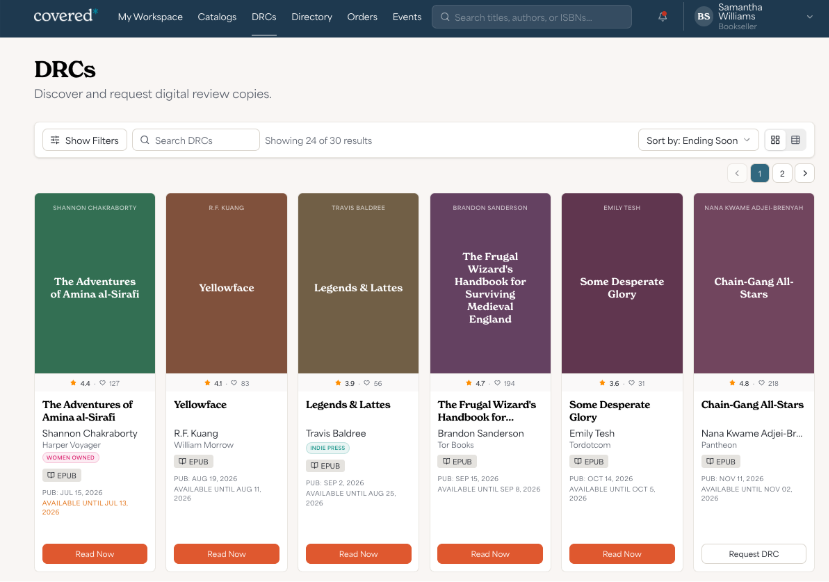Click EPUB format badge on Yellowface
Viewport: 829px width, 582px height.
194,461
